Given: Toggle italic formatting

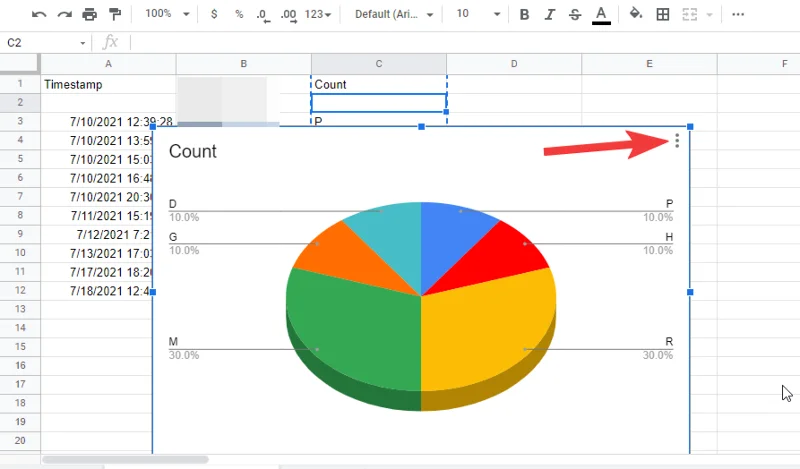Looking at the screenshot, I should (549, 14).
